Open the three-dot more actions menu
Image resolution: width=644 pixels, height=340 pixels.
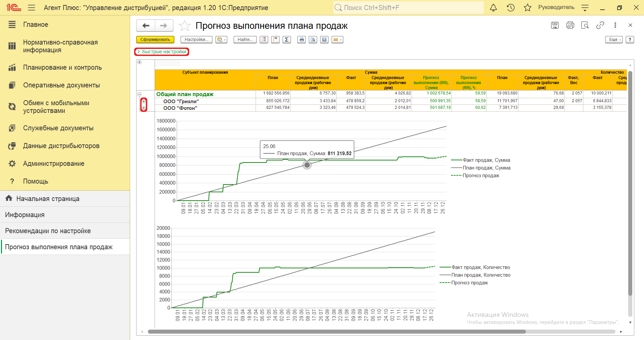pos(615,25)
